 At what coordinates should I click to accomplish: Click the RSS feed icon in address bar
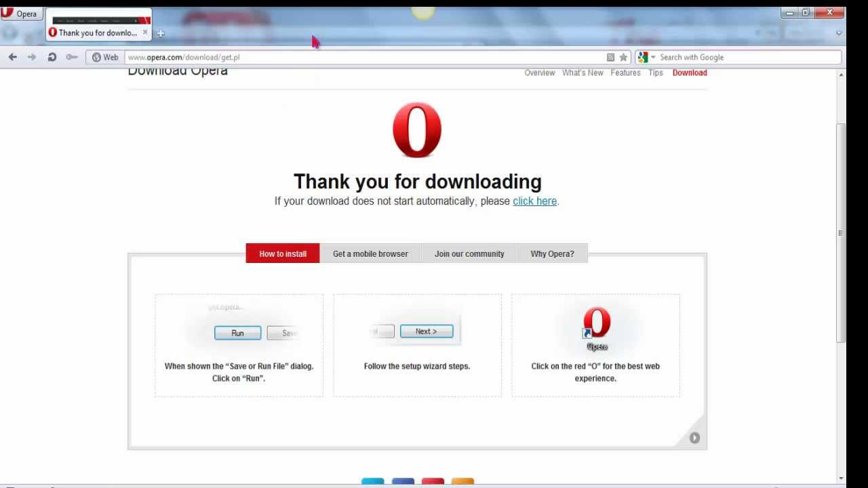(610, 57)
